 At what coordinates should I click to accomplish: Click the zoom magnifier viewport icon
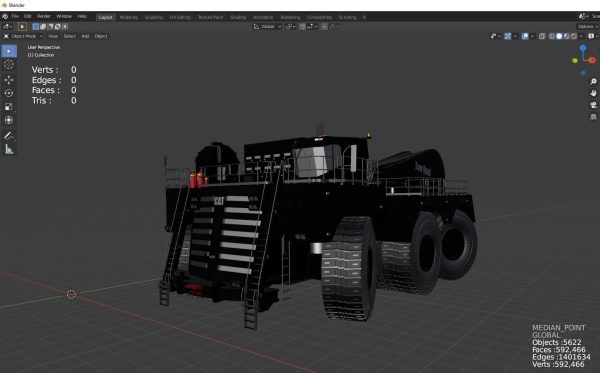(x=593, y=81)
